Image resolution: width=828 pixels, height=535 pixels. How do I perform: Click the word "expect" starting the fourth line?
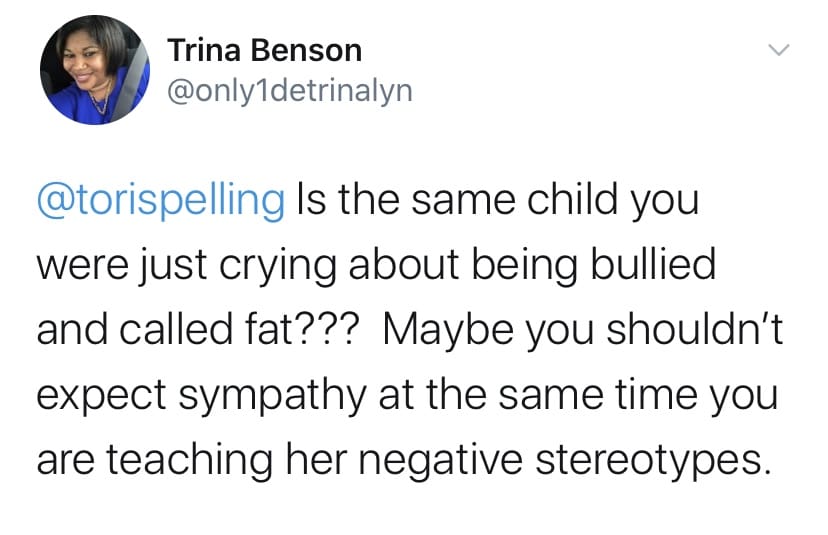click(x=101, y=397)
